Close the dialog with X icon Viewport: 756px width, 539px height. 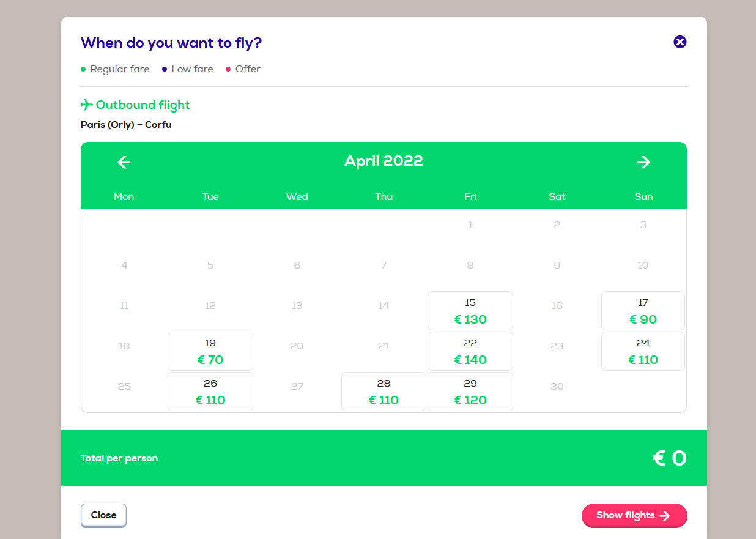point(680,42)
